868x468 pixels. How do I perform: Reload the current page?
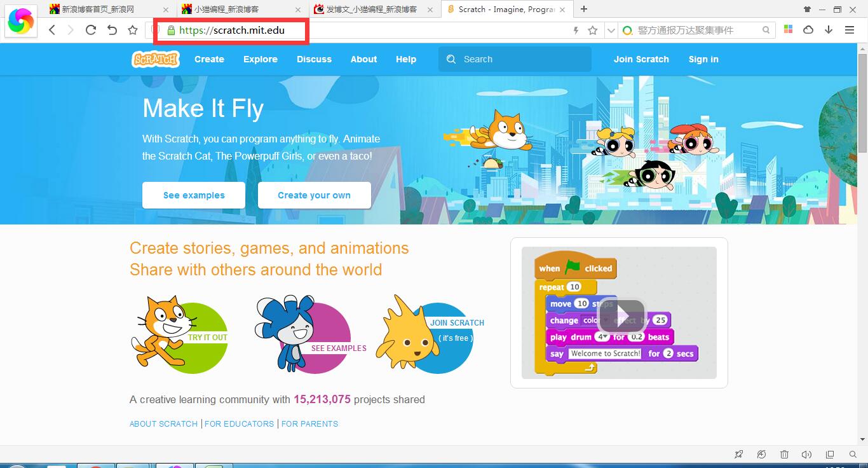(x=91, y=30)
